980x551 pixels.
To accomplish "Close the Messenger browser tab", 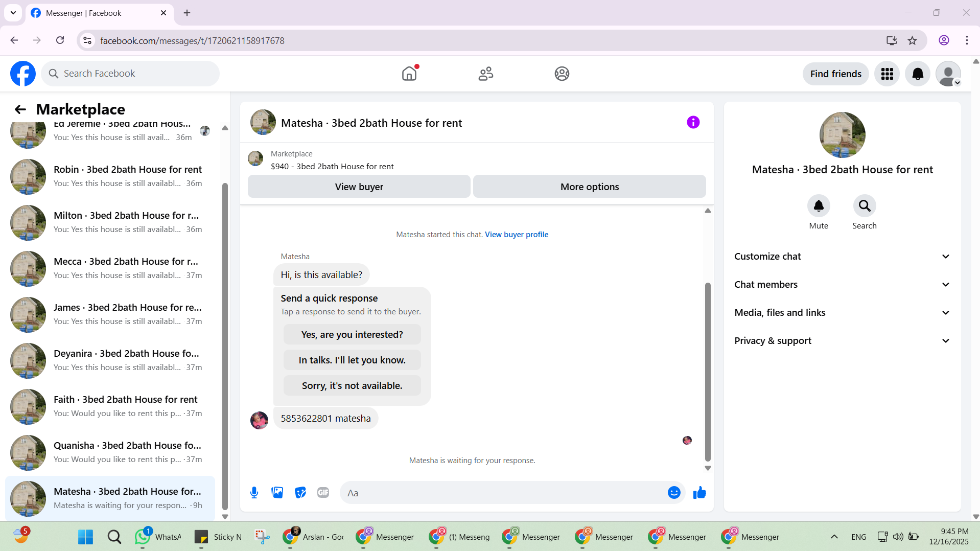I will (x=164, y=13).
